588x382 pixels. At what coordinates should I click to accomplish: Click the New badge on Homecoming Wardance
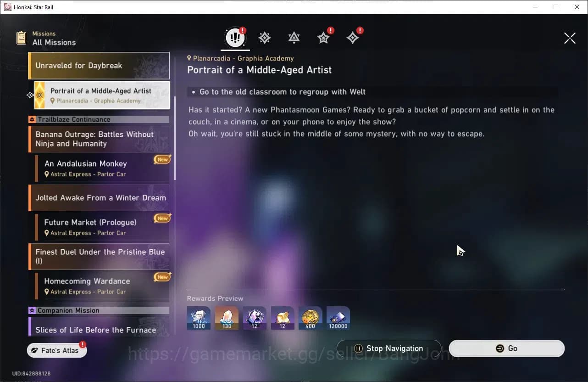pyautogui.click(x=163, y=277)
